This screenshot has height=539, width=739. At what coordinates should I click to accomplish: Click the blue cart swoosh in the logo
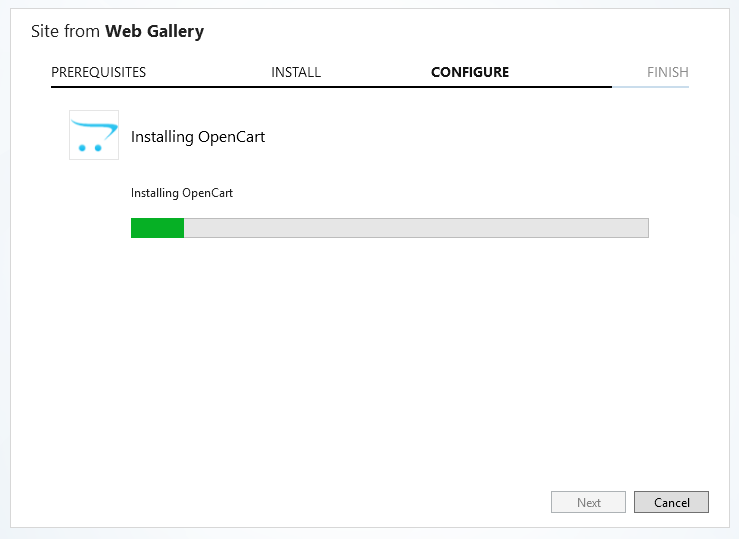click(93, 126)
